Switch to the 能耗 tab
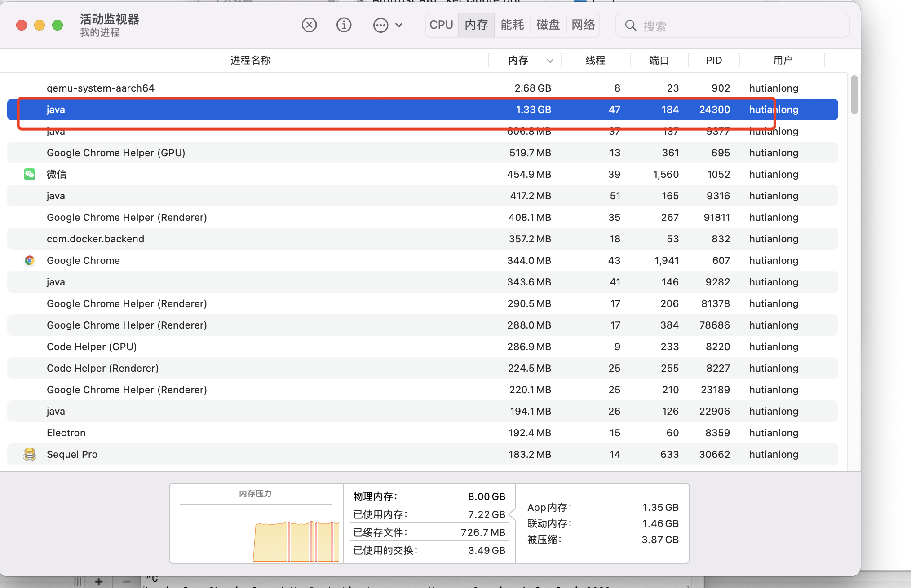 [x=512, y=25]
